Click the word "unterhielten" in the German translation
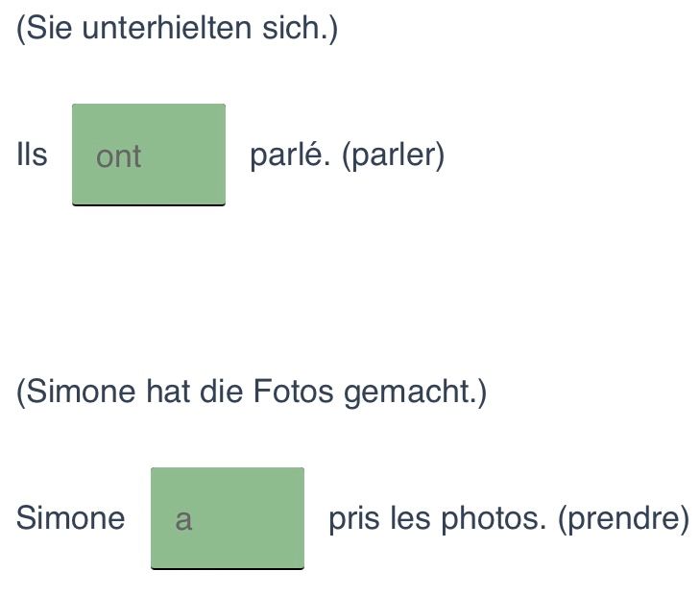 [x=167, y=28]
